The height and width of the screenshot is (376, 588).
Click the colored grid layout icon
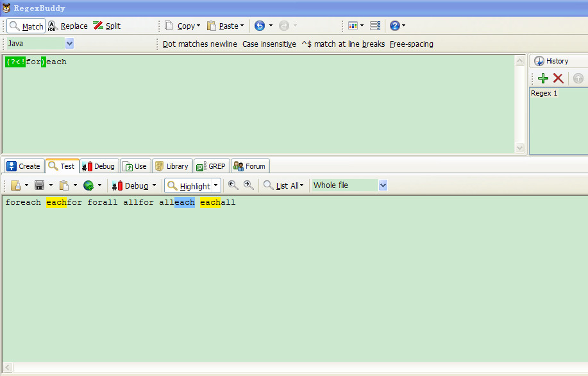[353, 26]
